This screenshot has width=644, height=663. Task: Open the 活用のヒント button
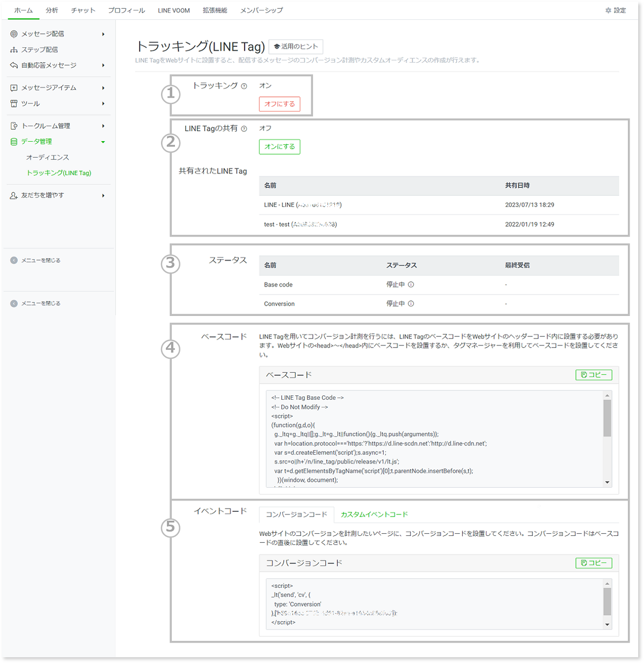point(296,47)
